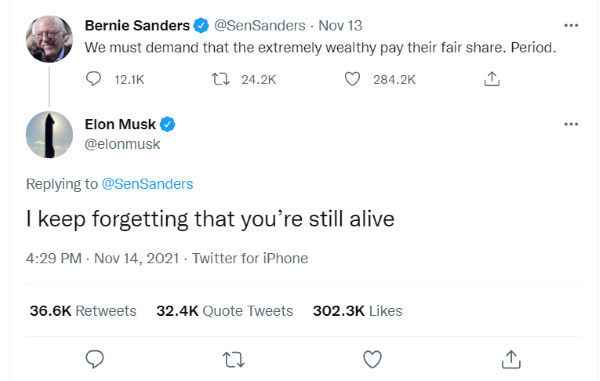
Task: View the 32.4K Quote Tweets list
Action: point(225,311)
